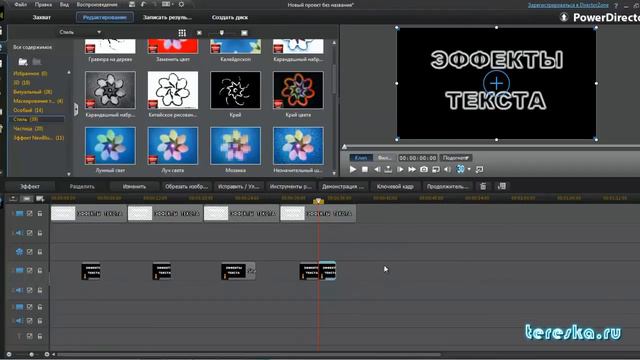Click the icon right of the trash button
The height and width of the screenshot is (360, 640).
point(502,186)
